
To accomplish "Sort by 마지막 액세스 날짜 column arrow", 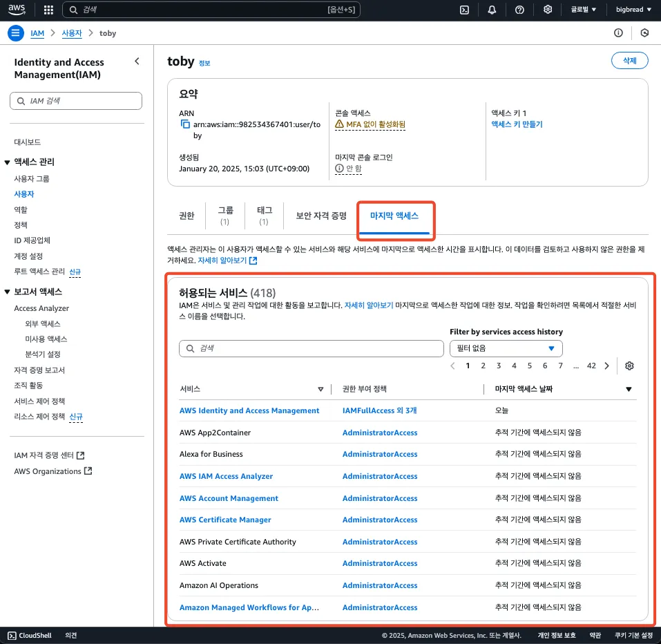I will (629, 389).
